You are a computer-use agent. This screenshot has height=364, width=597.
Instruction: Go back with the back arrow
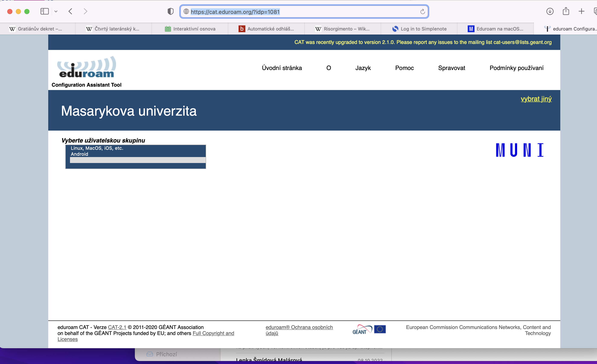click(70, 11)
